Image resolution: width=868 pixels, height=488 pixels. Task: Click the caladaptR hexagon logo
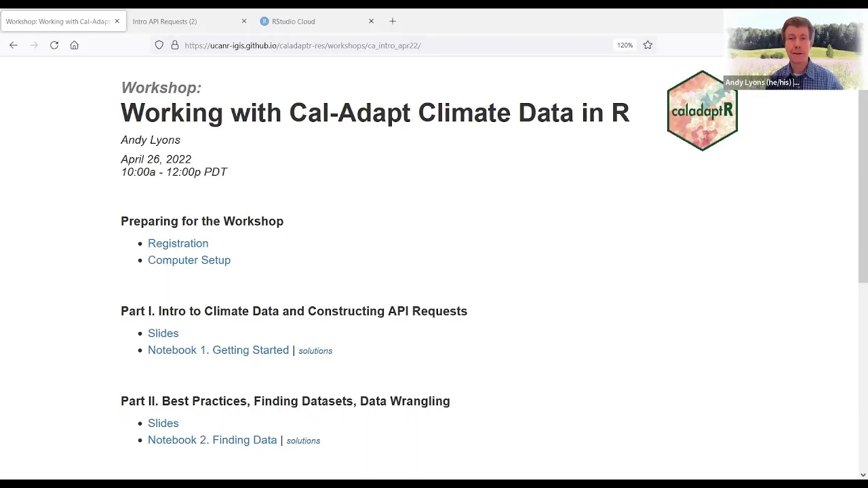point(702,110)
